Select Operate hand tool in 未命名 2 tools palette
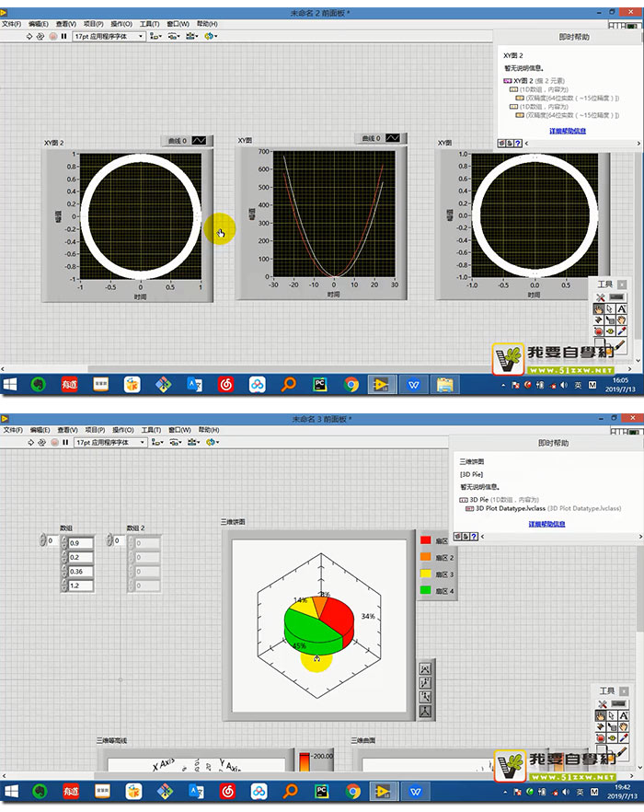 point(598,309)
